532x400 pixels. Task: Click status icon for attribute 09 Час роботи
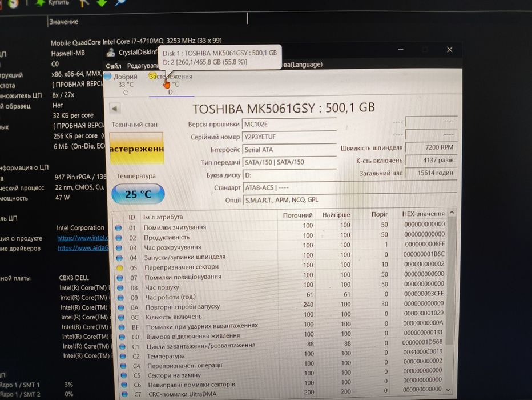(x=121, y=298)
